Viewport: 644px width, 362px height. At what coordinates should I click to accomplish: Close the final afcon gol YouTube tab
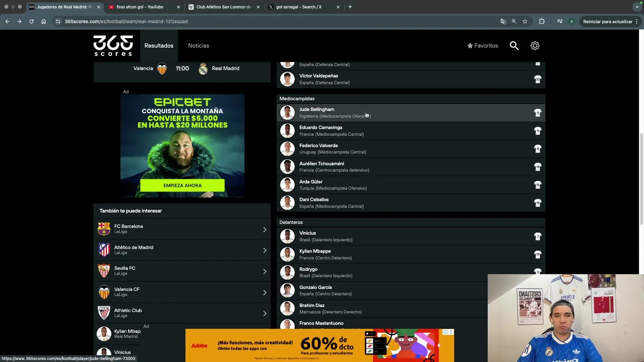[178, 7]
